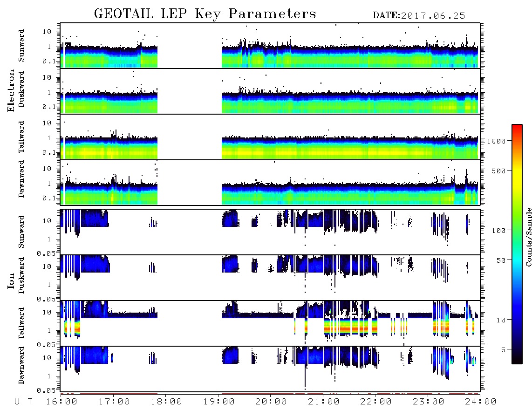Click the '5' color scale value

click(x=503, y=349)
